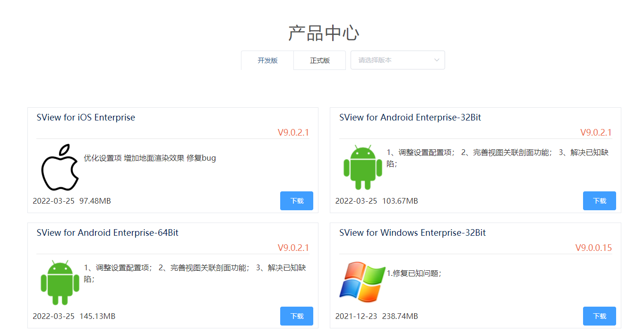Image resolution: width=644 pixels, height=335 pixels.
Task: Select the 开发版 tab
Action: [267, 60]
